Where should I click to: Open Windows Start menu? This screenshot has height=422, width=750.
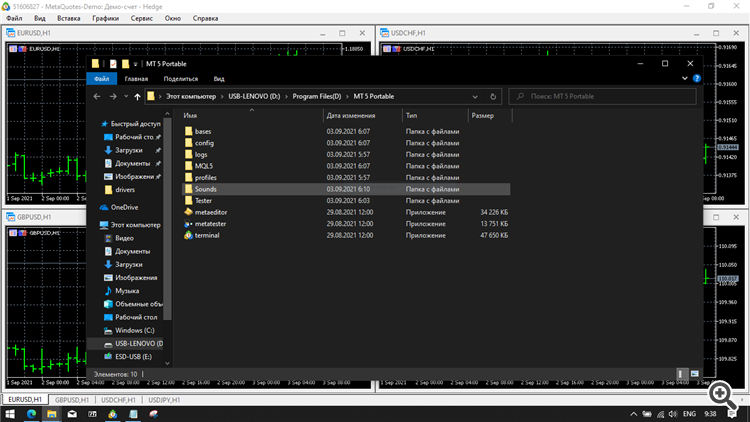click(x=10, y=414)
